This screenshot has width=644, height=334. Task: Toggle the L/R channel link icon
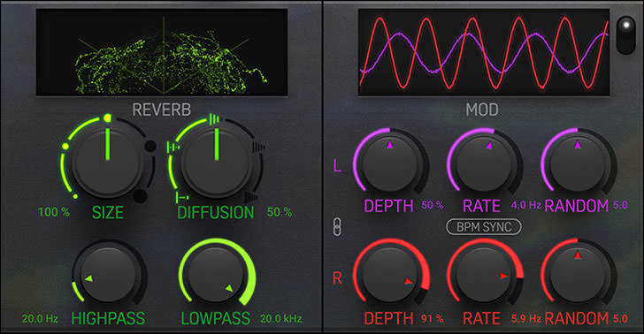[x=337, y=227]
